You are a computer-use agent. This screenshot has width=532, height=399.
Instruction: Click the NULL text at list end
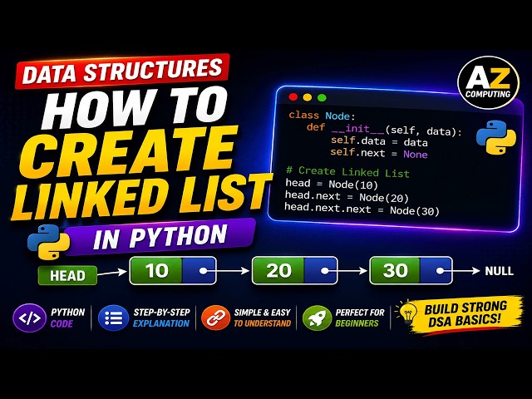tap(499, 271)
